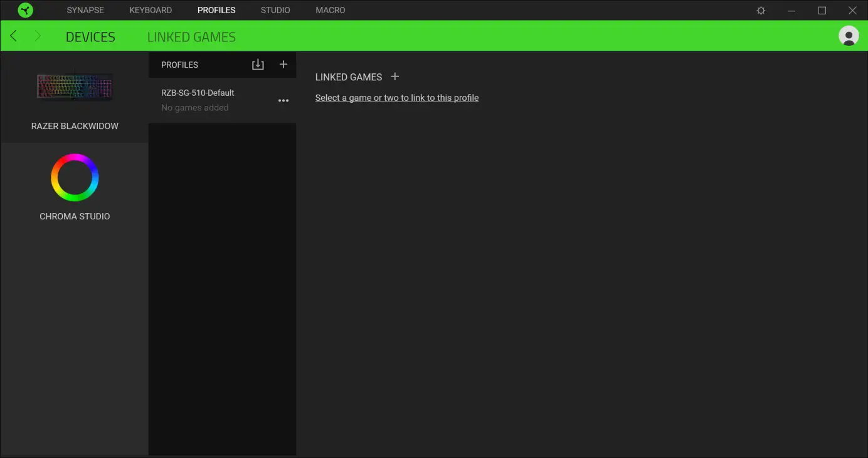Select the RZB-SG-510-Default profile
This screenshot has height=458, width=868.
[x=198, y=92]
